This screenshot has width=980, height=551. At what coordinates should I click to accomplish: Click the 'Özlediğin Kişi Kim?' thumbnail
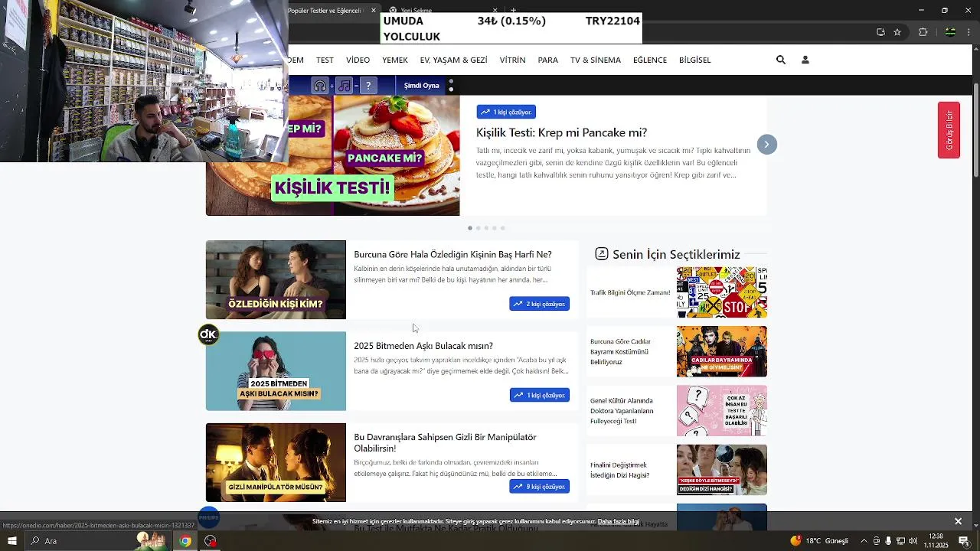pyautogui.click(x=276, y=280)
